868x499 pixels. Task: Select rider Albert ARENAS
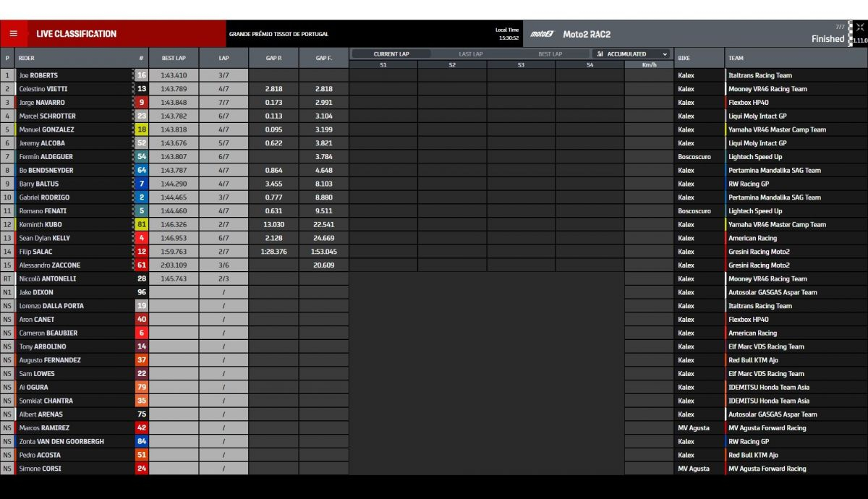click(41, 414)
